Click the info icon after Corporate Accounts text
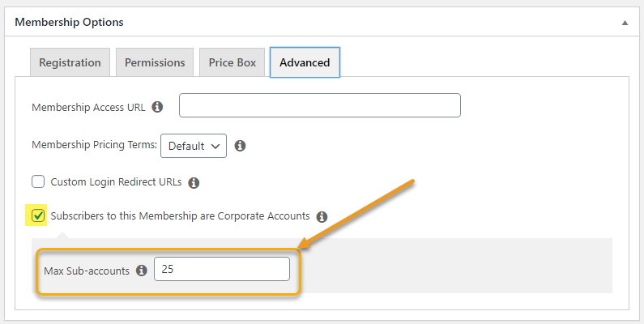 pos(322,217)
